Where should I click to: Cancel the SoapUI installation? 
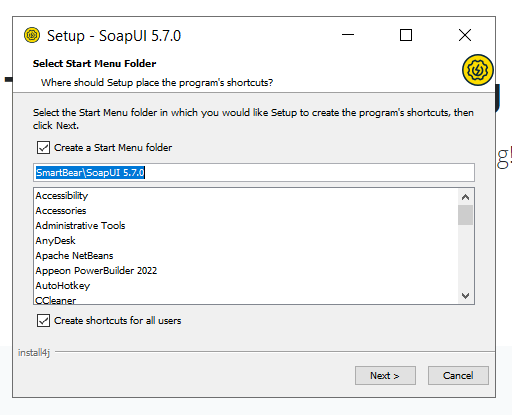pos(458,376)
